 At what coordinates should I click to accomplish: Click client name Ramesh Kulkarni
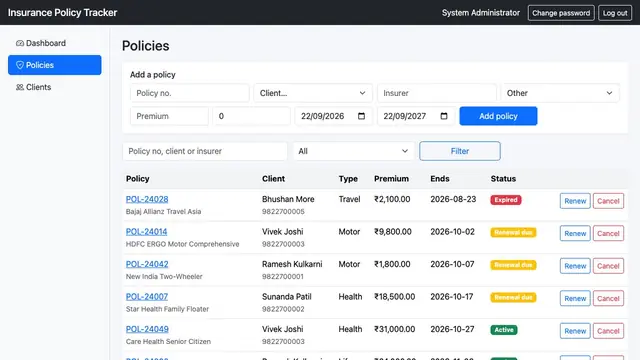click(x=292, y=264)
